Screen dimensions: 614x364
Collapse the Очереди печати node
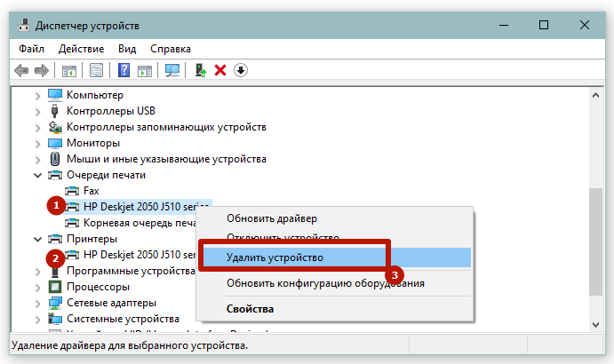pyautogui.click(x=38, y=176)
